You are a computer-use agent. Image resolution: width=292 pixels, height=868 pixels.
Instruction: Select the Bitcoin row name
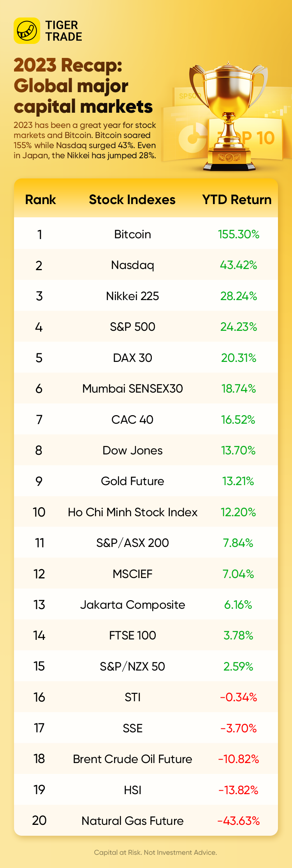click(x=132, y=234)
